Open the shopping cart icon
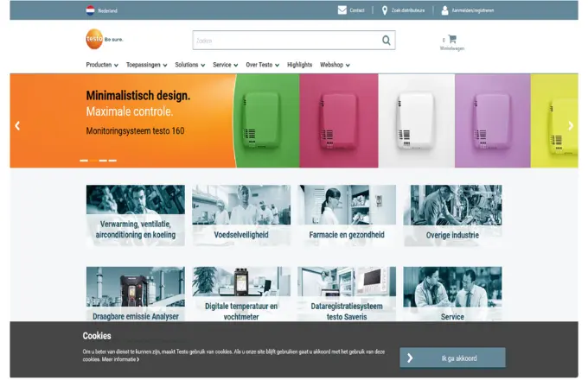This screenshot has width=588, height=380. [452, 39]
